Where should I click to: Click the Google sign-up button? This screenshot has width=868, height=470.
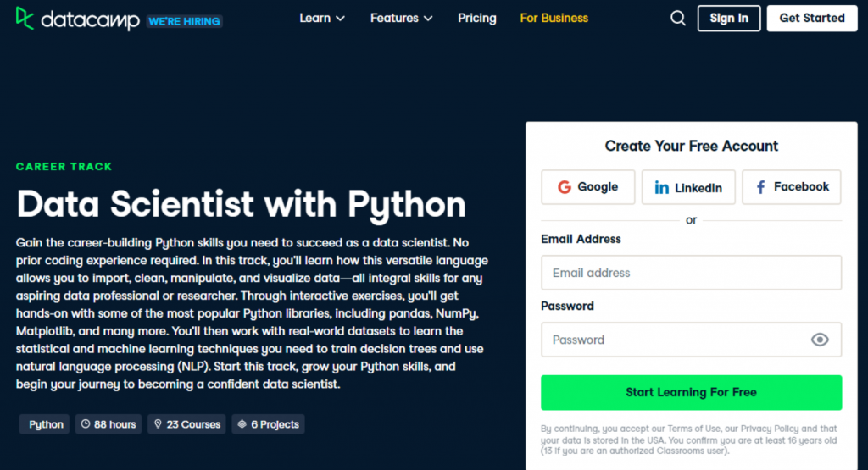[x=587, y=187]
